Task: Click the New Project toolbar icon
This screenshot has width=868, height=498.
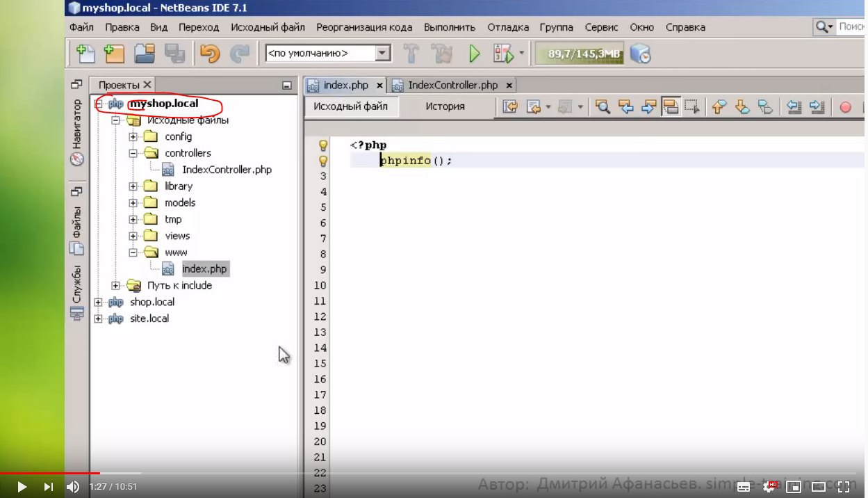Action: click(x=115, y=54)
